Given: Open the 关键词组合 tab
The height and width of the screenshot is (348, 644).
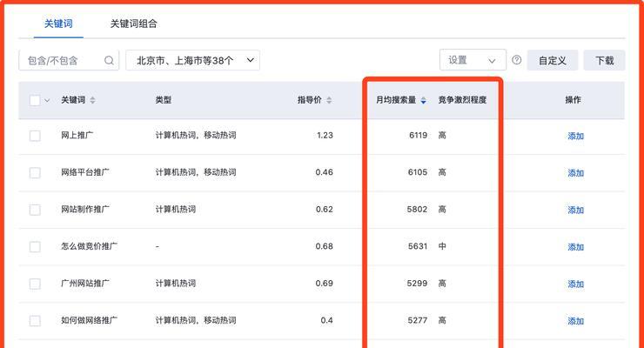Looking at the screenshot, I should pos(133,23).
